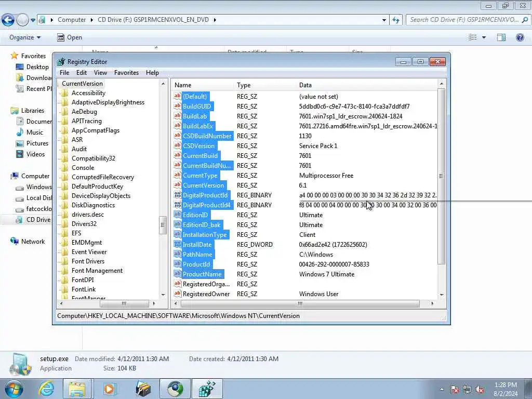Select the Drivers32 key in the tree
532x399 pixels.
point(84,223)
